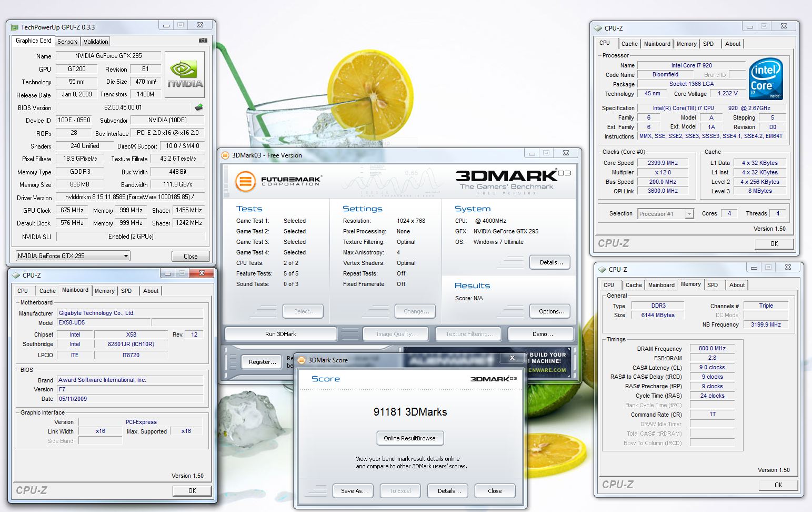Click the Futuremark orange logo in 3DMark03

(245, 182)
